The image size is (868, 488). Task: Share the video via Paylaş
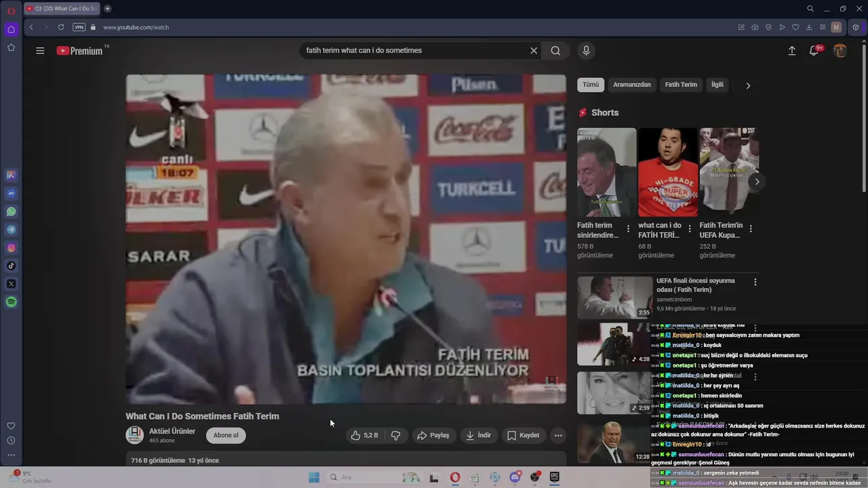433,435
